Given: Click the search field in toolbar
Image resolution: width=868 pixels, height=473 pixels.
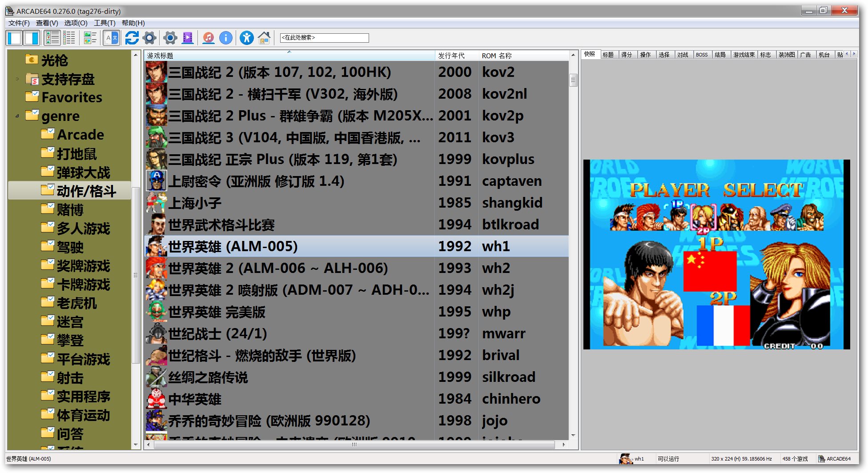Looking at the screenshot, I should 324,38.
